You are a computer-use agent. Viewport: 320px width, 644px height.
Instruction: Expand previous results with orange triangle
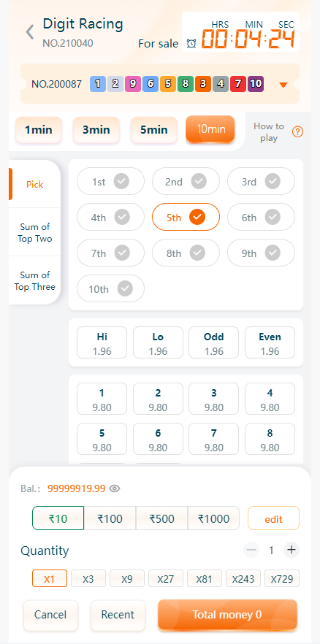(283, 85)
